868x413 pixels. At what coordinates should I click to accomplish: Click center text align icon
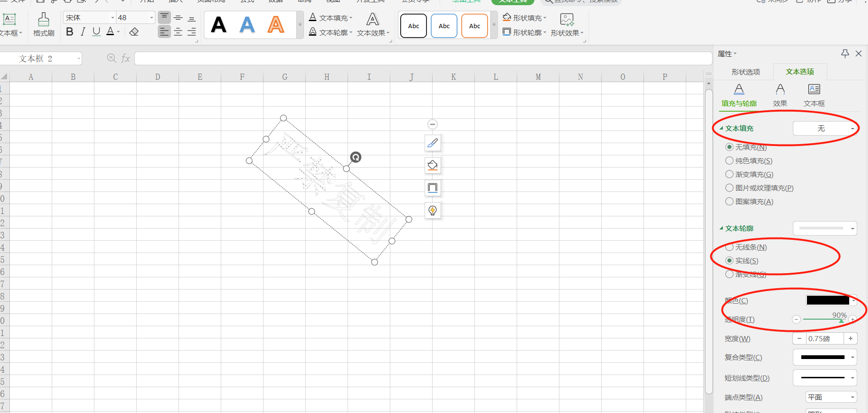[x=178, y=32]
